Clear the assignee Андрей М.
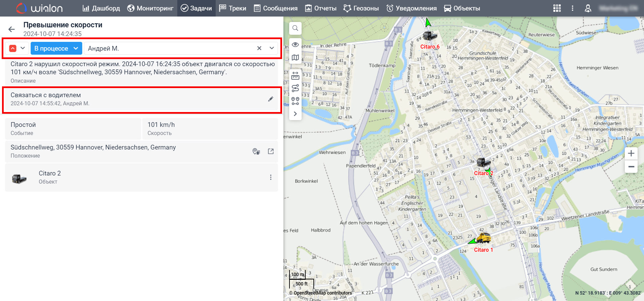Viewport: 644px width, 301px height. click(x=259, y=48)
